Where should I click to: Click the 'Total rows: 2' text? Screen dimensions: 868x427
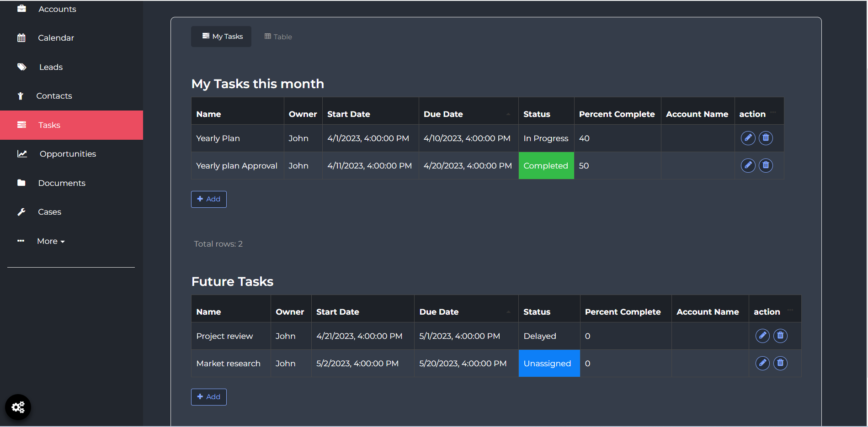pos(218,244)
